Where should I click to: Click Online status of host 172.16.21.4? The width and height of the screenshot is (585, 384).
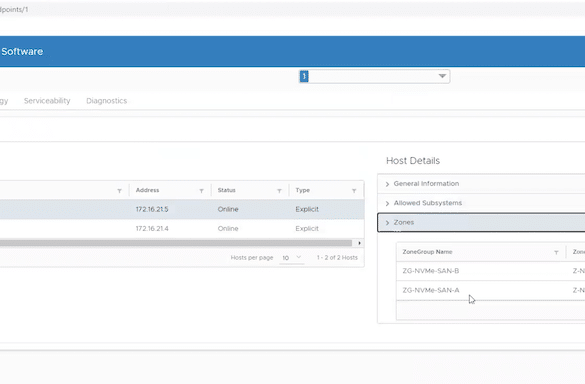228,228
